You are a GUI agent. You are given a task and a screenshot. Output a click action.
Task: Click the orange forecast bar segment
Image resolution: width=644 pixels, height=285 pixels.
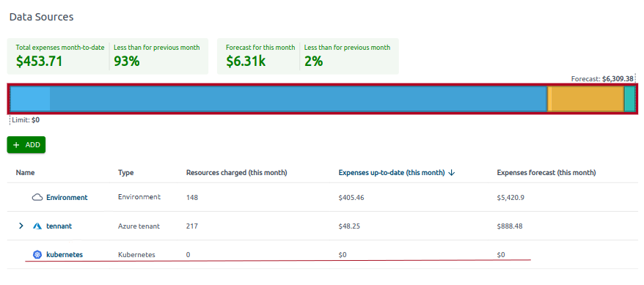pos(588,99)
